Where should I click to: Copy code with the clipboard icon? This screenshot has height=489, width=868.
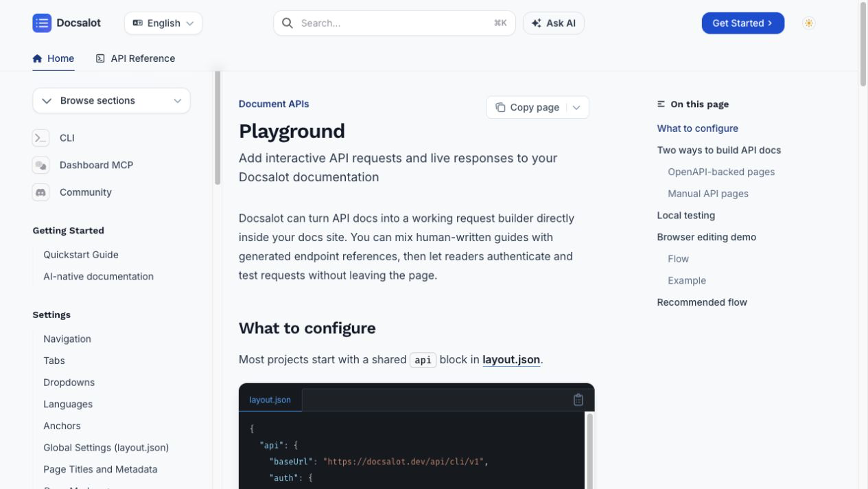point(578,400)
